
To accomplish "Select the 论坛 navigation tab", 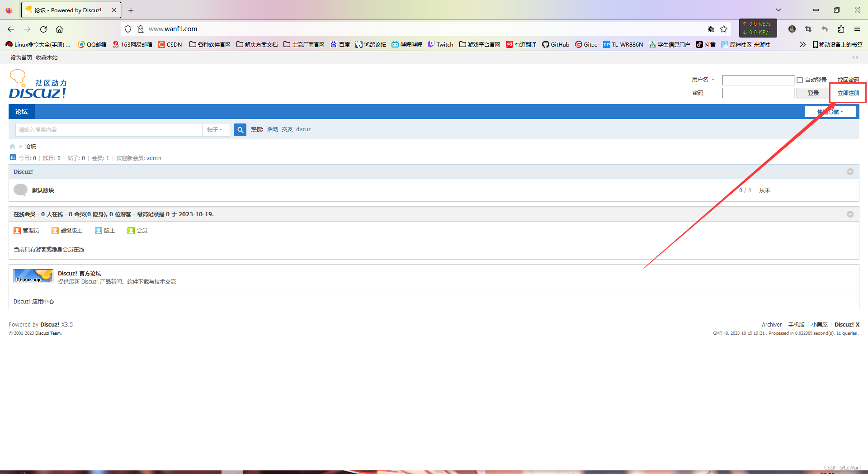I will [22, 112].
